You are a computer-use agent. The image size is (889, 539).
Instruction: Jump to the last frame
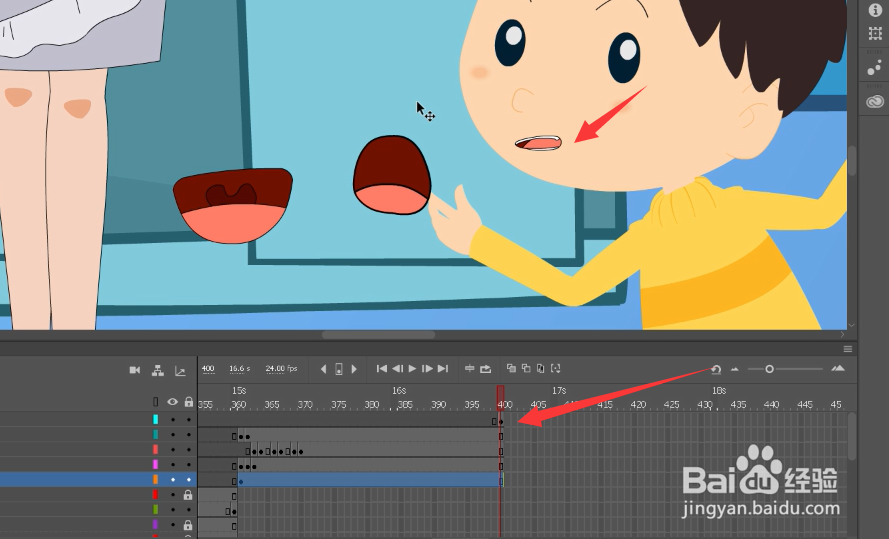(x=443, y=368)
